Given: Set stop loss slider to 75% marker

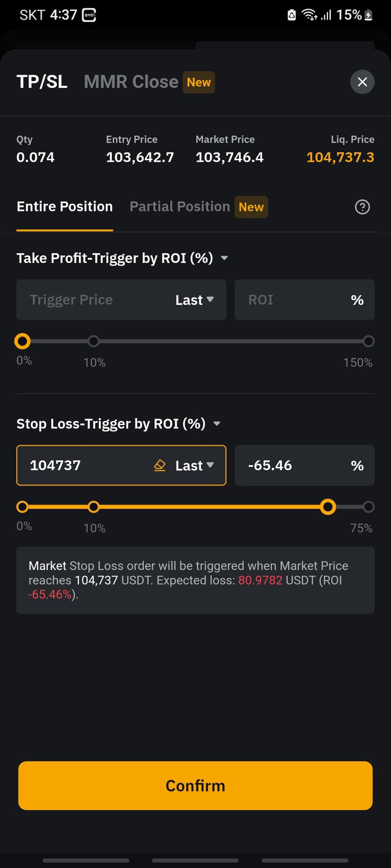Looking at the screenshot, I should pyautogui.click(x=368, y=507).
